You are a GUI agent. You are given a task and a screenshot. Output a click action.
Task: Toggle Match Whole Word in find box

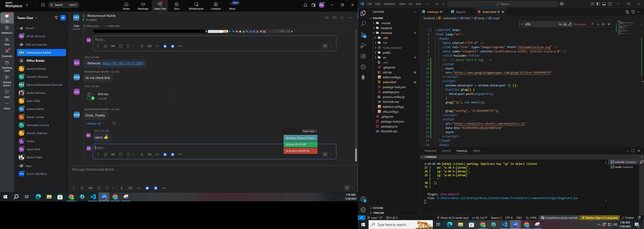point(565,24)
